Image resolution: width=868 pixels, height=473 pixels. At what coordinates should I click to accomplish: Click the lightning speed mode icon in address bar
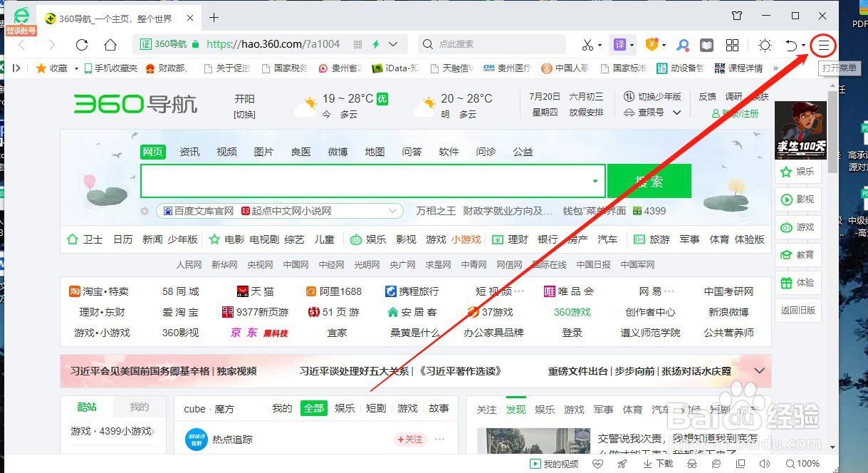click(x=375, y=44)
